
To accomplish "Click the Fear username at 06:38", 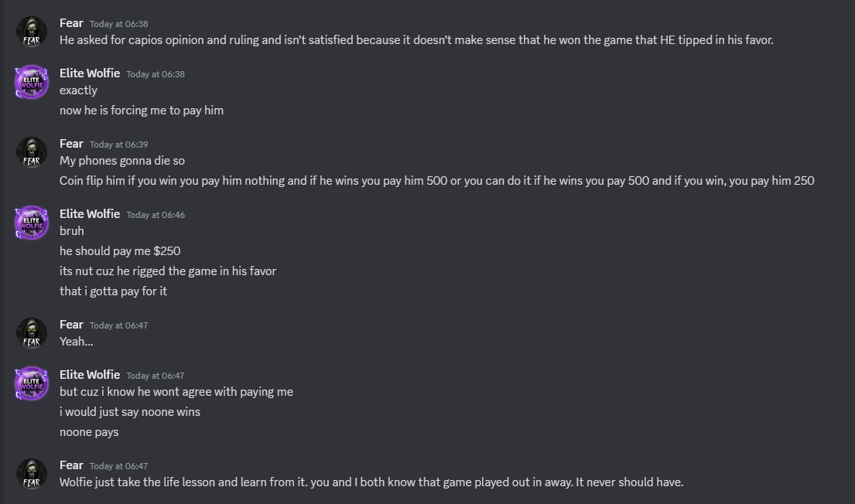I will (71, 23).
